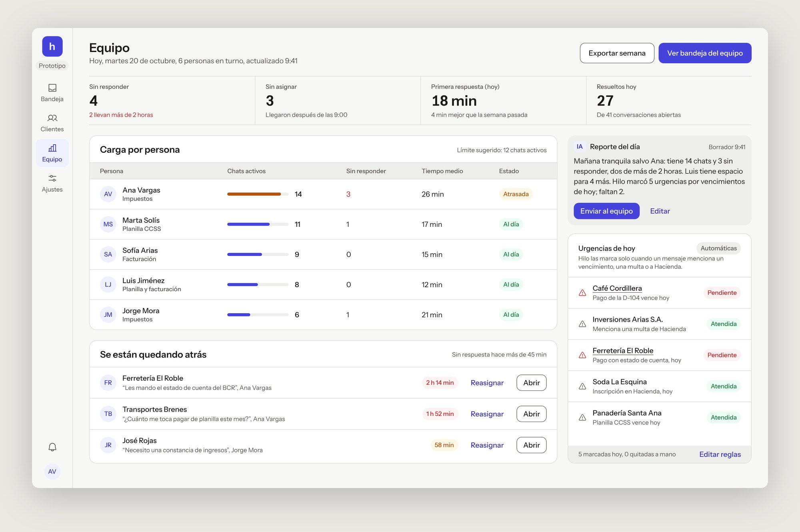Send report with Enviar al equipo
Image resolution: width=800 pixels, height=532 pixels.
click(606, 211)
